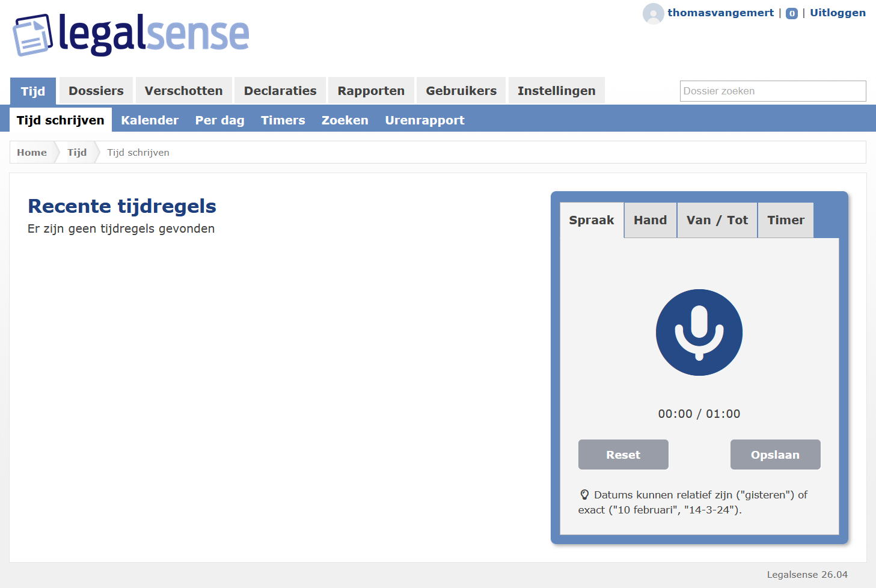Click the Home breadcrumb

[32, 152]
